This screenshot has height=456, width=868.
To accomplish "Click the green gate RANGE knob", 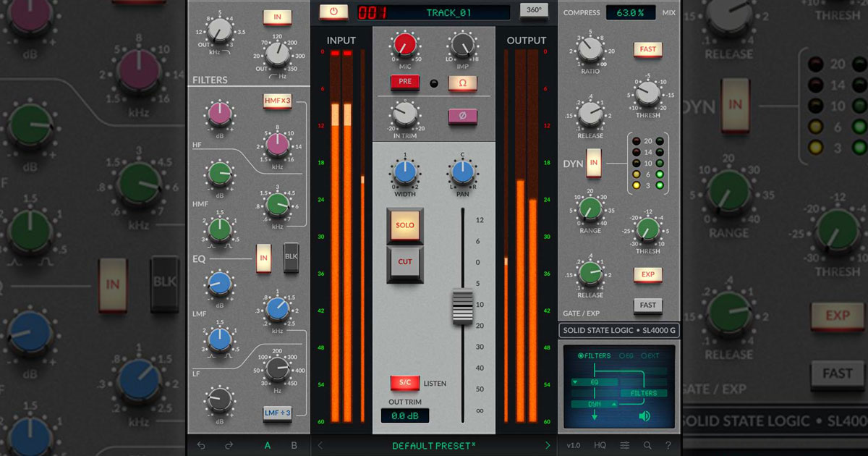I will pos(590,209).
